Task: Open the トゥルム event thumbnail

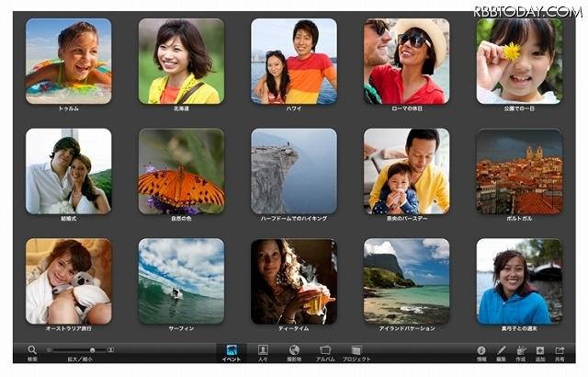Action: coord(69,61)
